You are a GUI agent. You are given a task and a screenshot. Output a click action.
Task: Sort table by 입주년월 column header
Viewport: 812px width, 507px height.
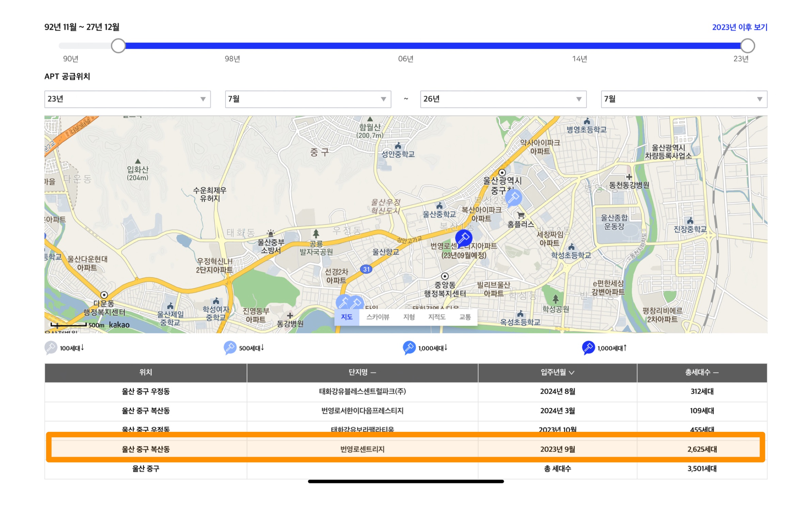point(557,372)
